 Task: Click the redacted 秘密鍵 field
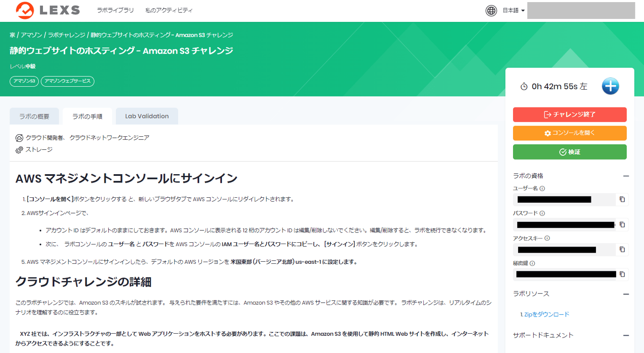pyautogui.click(x=565, y=275)
